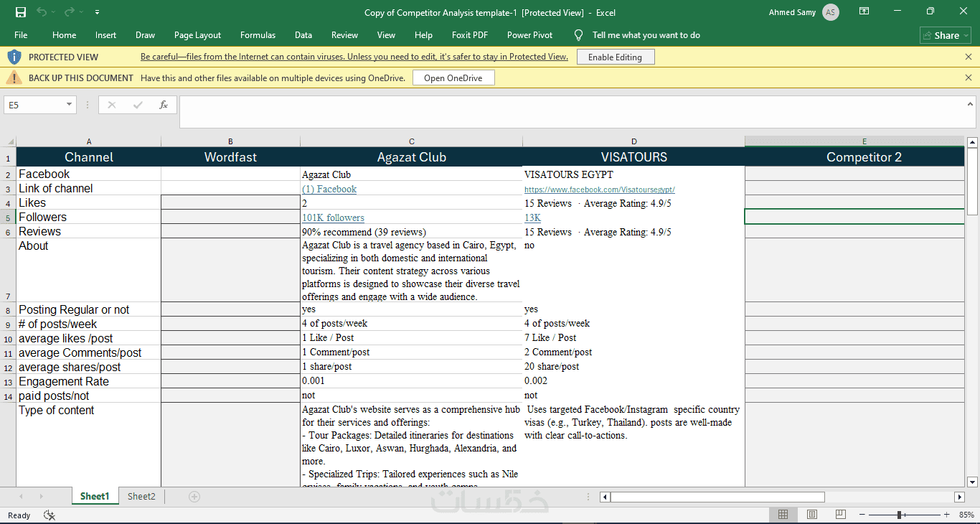The image size is (980, 524).
Task: Switch to Page Break Preview icon
Action: click(x=840, y=515)
